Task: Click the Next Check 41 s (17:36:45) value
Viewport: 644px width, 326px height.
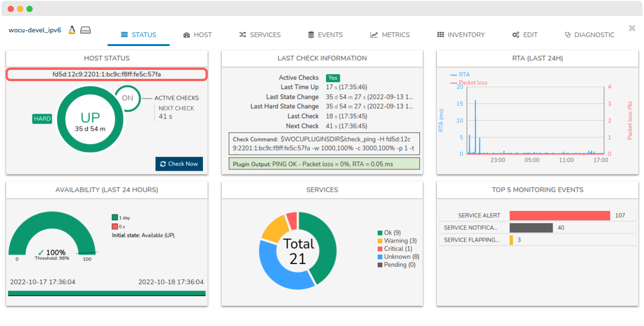Action: pos(346,126)
